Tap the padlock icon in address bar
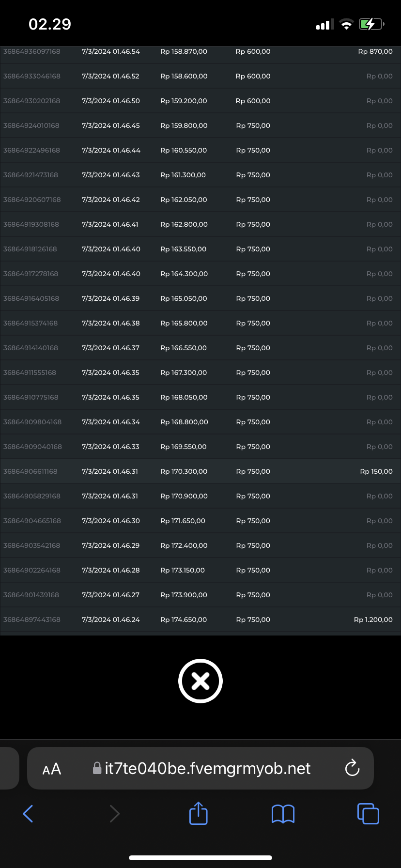This screenshot has width=401, height=868. [x=97, y=768]
